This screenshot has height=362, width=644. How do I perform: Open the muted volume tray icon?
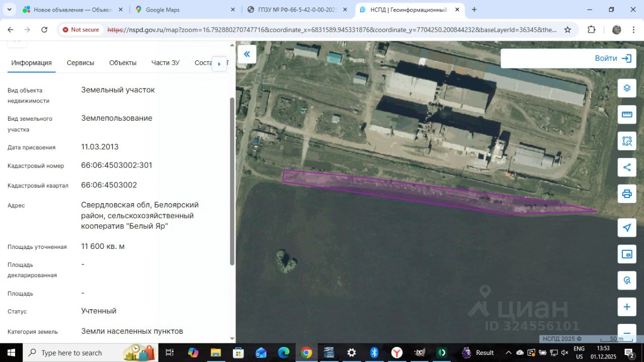pyautogui.click(x=565, y=352)
